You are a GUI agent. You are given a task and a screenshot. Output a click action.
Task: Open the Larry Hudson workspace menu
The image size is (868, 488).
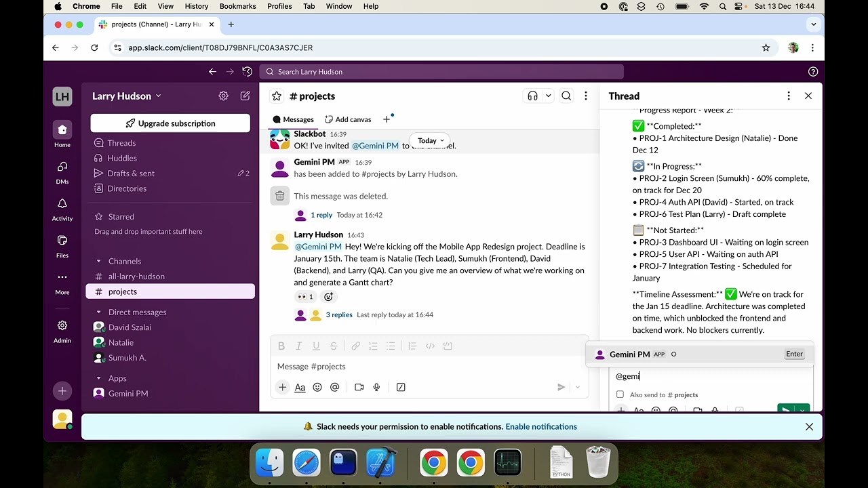(127, 96)
